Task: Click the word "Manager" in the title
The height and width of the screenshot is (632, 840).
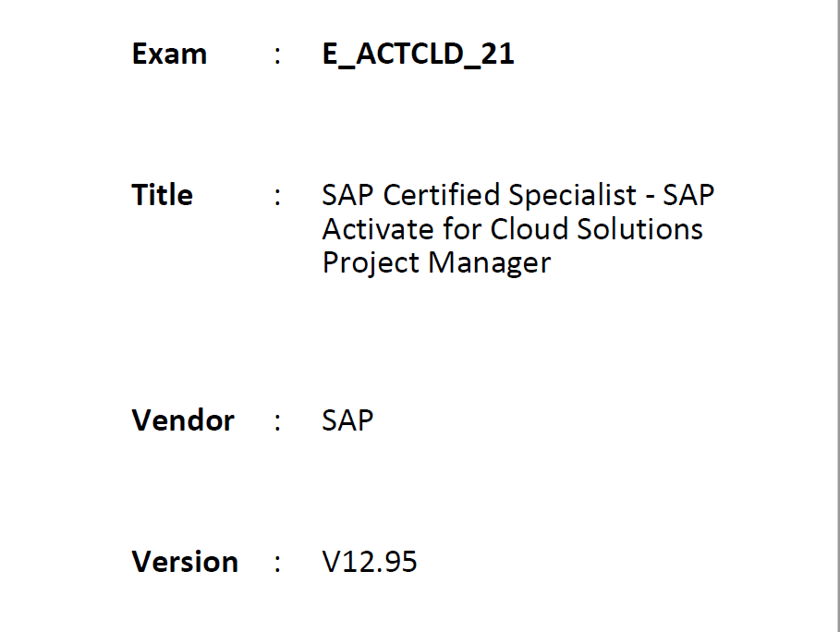Action: (489, 264)
